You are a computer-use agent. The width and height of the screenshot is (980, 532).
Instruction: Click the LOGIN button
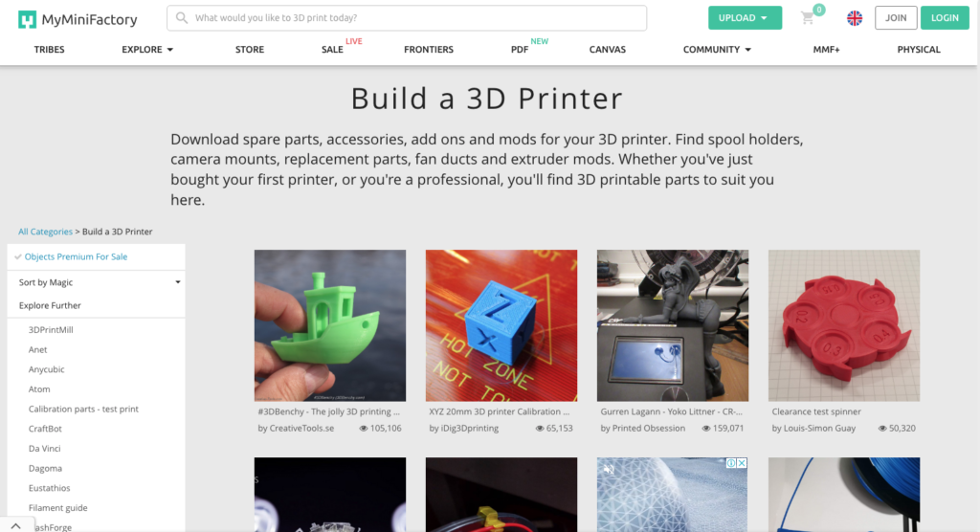[945, 18]
